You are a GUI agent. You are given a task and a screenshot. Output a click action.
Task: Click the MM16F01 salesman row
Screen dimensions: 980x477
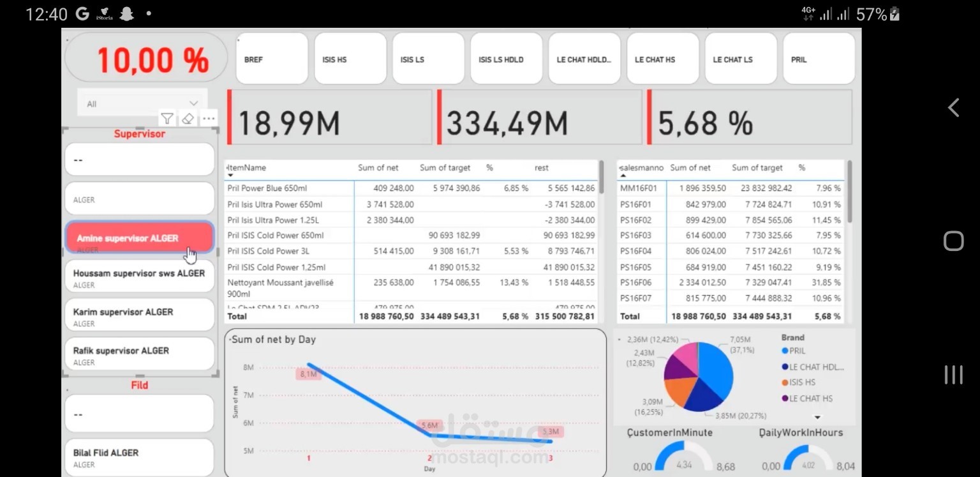[731, 188]
